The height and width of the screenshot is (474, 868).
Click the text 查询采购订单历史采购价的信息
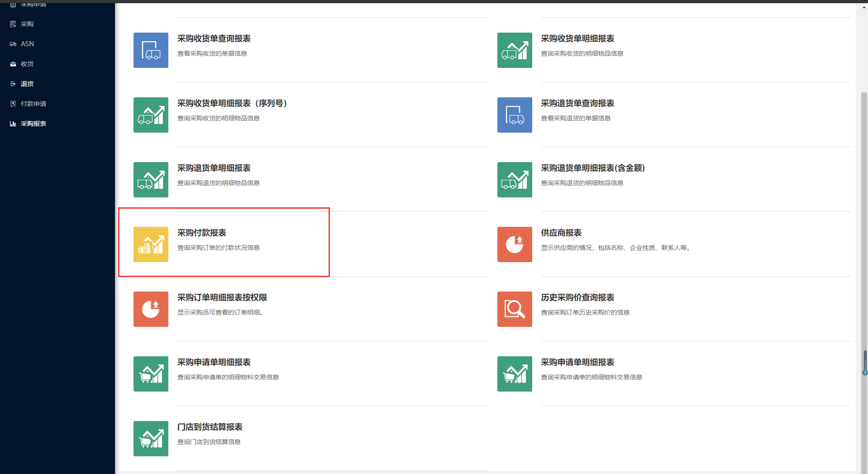coord(585,312)
